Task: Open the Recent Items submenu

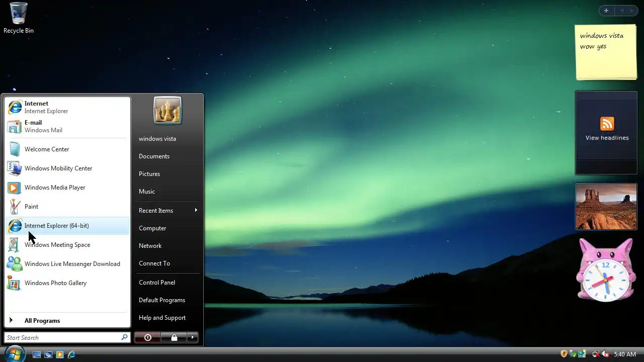Action: click(168, 210)
